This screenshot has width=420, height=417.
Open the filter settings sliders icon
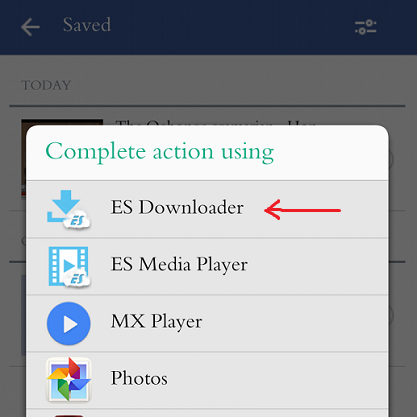coord(366,27)
